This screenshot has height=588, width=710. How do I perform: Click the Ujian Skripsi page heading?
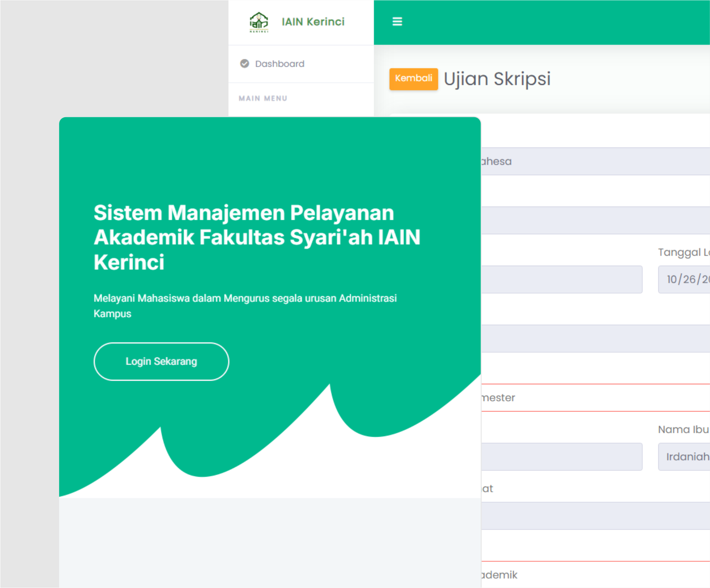pyautogui.click(x=497, y=79)
